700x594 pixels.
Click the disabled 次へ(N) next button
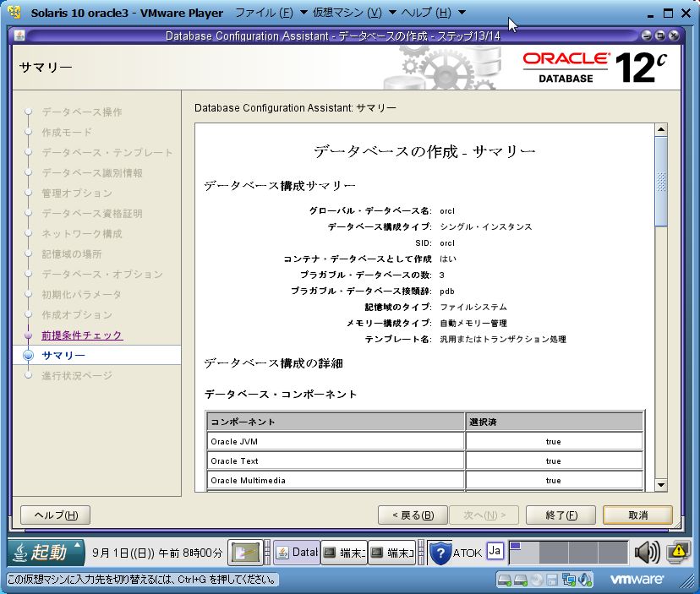pyautogui.click(x=484, y=515)
